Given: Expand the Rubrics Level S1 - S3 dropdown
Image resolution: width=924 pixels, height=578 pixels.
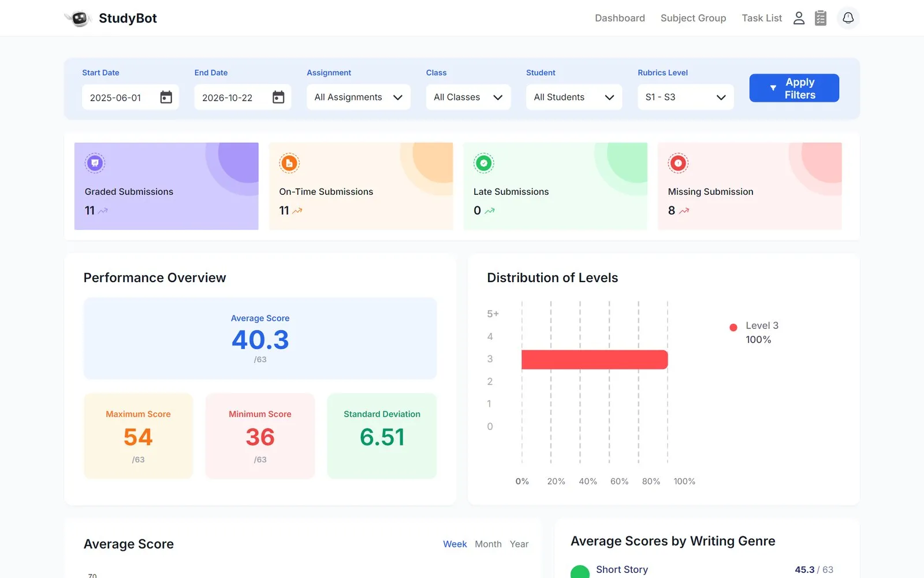Looking at the screenshot, I should click(x=685, y=97).
